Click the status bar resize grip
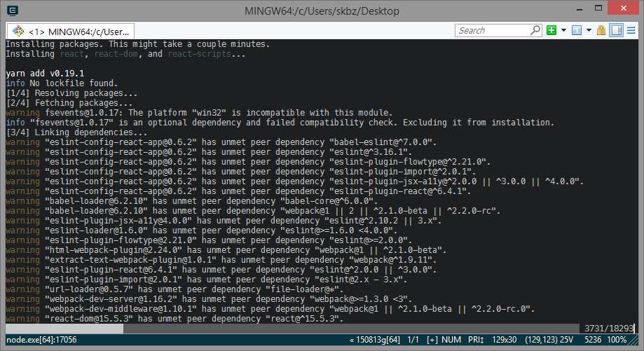This screenshot has width=644, height=351. pyautogui.click(x=634, y=340)
